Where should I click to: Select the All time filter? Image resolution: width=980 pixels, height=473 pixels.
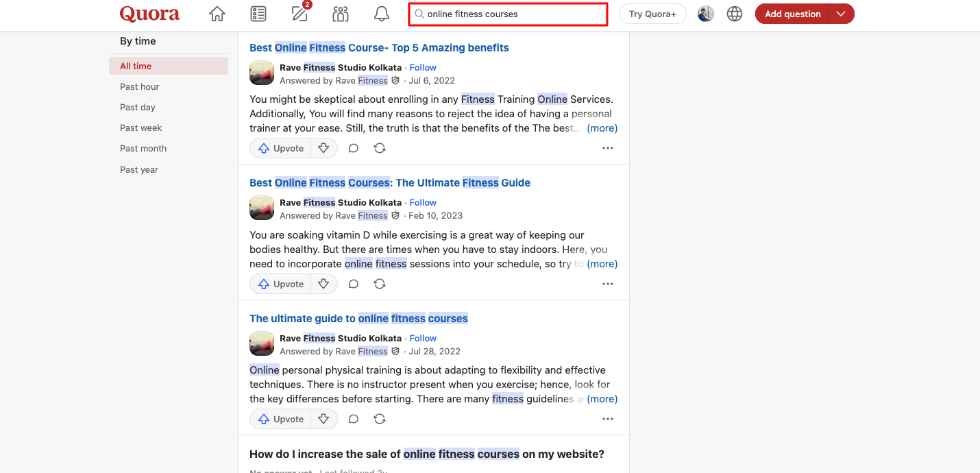[169, 66]
